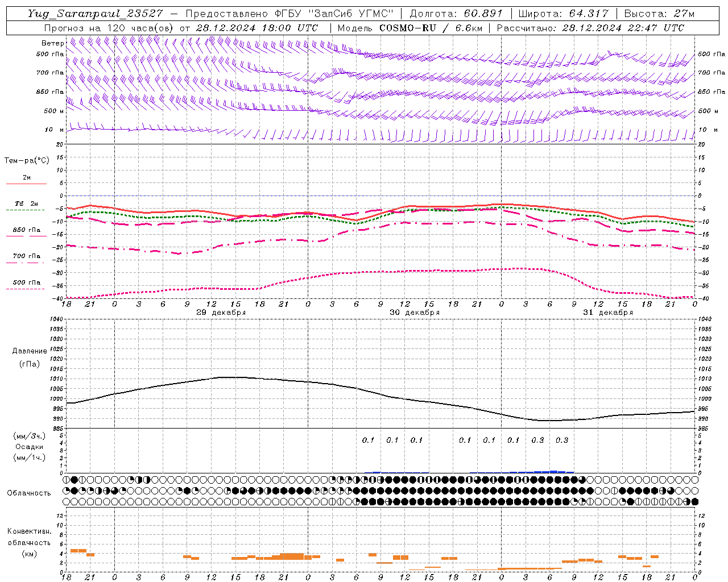Select the Давление pressure panel label

[30, 351]
